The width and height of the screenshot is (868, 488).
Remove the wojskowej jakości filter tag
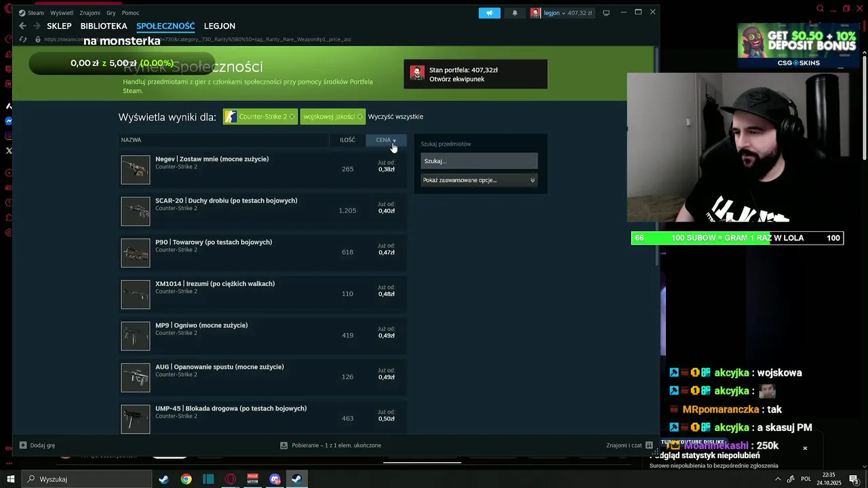[359, 117]
